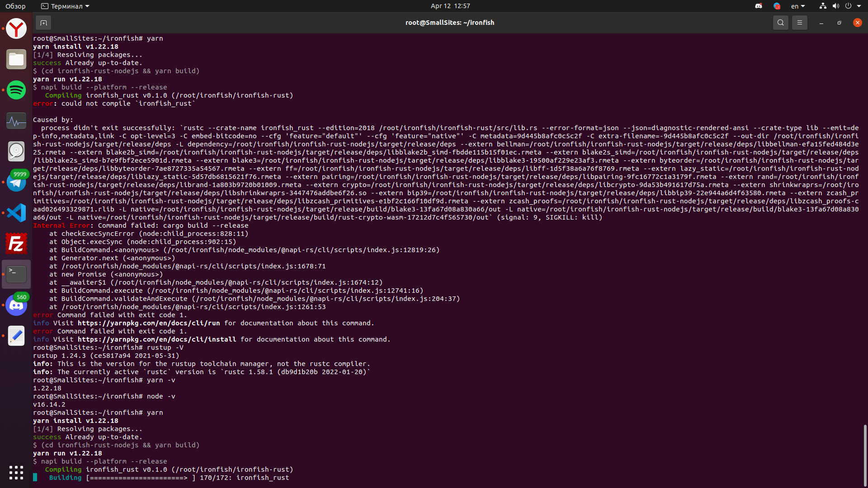Click the yarnpkg.com docs/cli/install link
The height and width of the screenshot is (488, 868).
(156, 339)
